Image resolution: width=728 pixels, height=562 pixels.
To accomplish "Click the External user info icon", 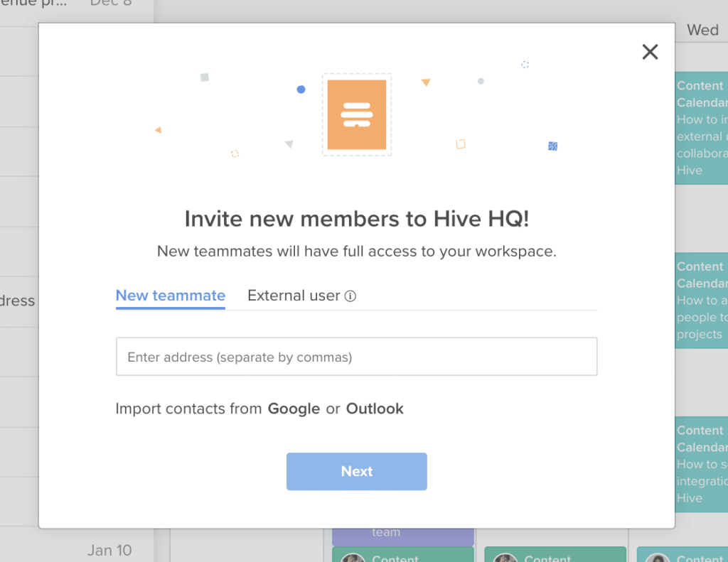I will tap(350, 296).
